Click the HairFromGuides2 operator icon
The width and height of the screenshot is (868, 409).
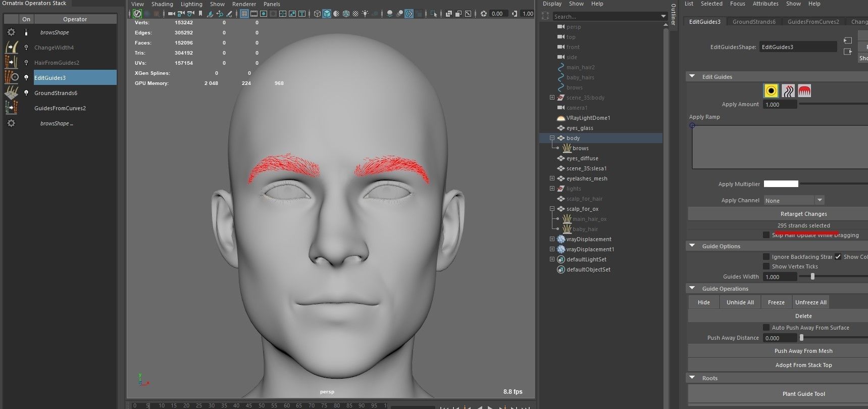(x=11, y=63)
